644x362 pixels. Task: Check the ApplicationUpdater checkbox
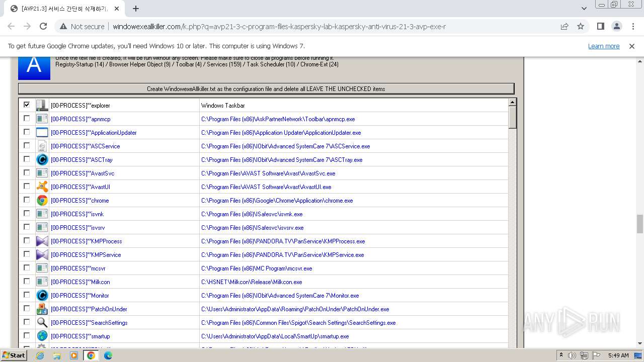(27, 132)
